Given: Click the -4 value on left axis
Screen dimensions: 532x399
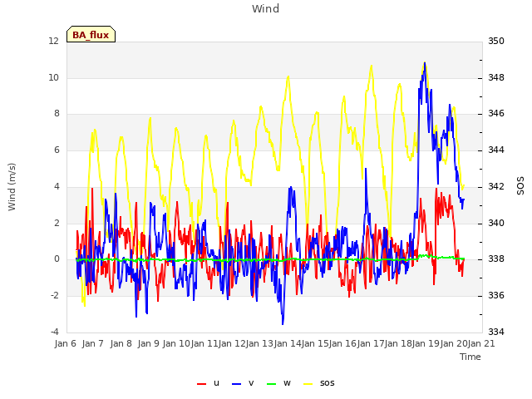Looking at the screenshot, I should pos(55,332).
